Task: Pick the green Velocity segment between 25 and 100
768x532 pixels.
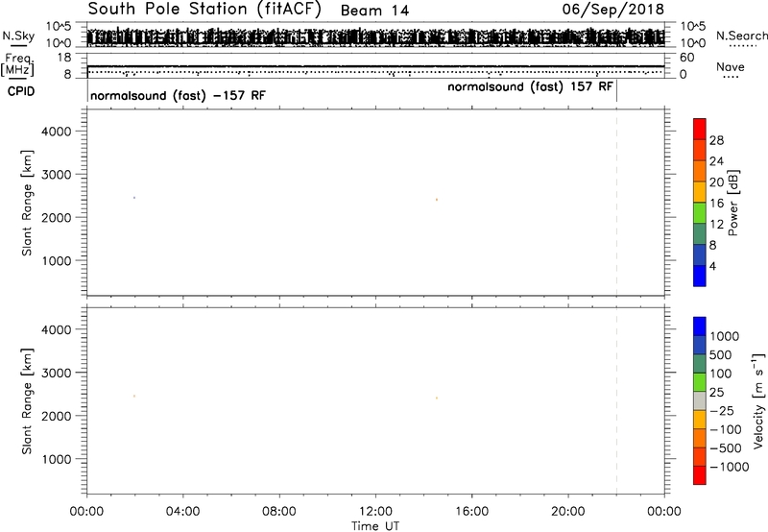Action: (700, 382)
